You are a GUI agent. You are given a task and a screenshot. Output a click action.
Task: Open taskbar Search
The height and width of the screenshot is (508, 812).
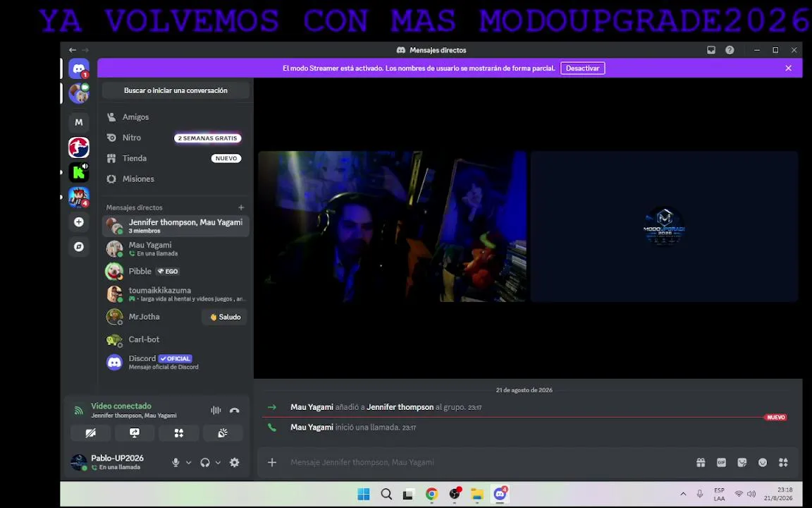click(386, 494)
